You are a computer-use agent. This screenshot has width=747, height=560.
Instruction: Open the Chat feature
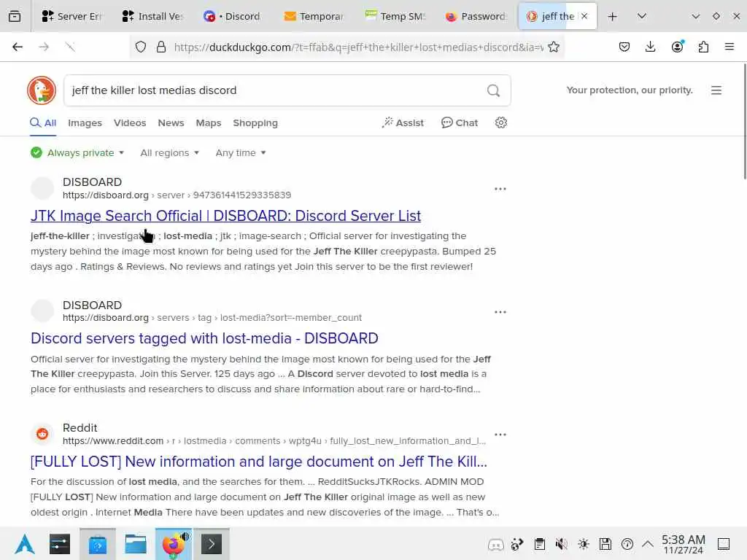(460, 122)
